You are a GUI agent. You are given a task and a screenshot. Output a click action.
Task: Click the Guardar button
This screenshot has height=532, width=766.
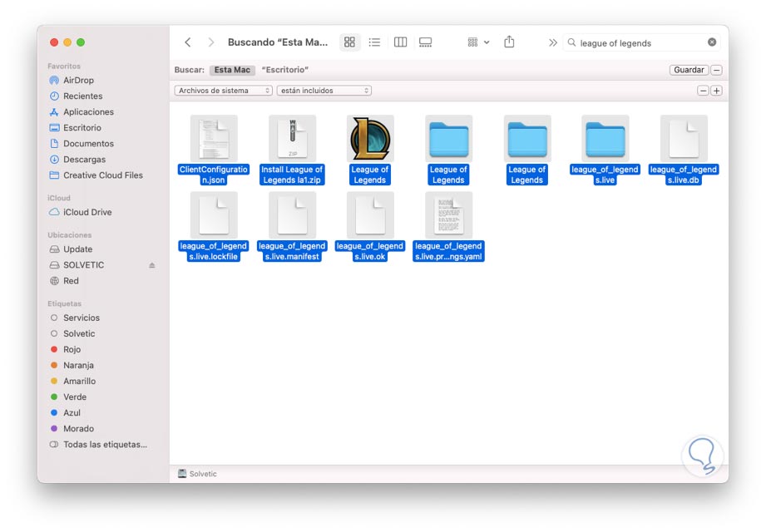click(689, 70)
